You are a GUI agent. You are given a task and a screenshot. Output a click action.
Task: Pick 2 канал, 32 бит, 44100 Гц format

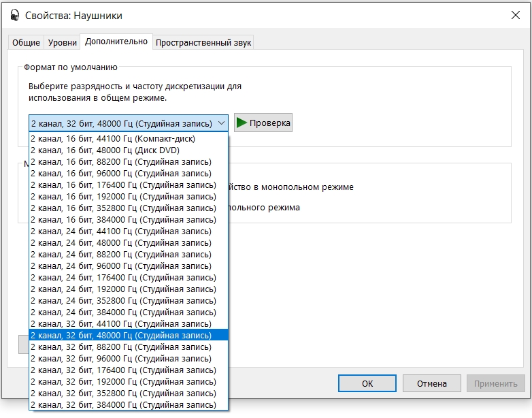coord(129,323)
